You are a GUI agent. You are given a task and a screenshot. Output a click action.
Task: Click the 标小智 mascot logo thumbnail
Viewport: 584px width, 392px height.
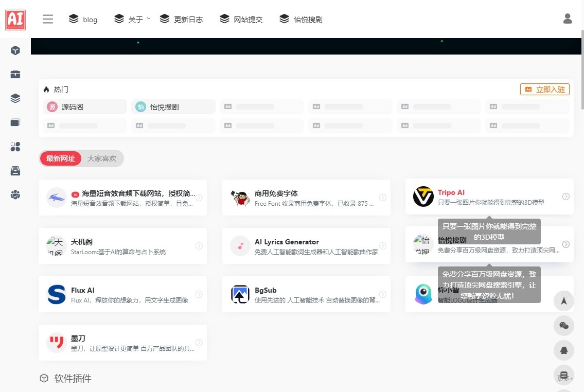pos(423,294)
